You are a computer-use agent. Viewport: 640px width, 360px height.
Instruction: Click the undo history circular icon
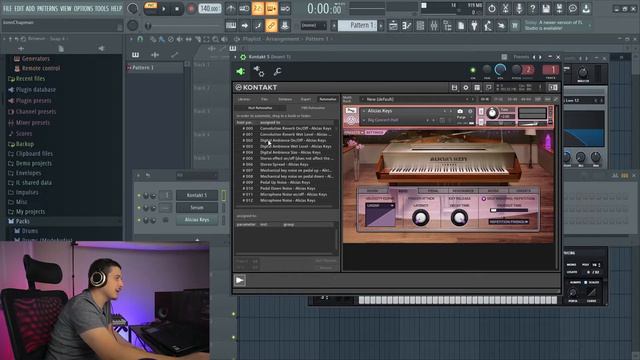[492, 9]
